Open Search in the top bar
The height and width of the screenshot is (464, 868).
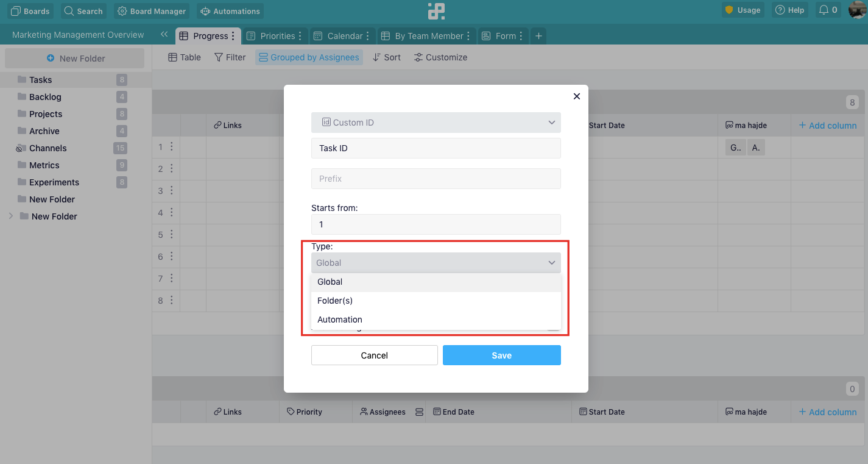point(83,11)
